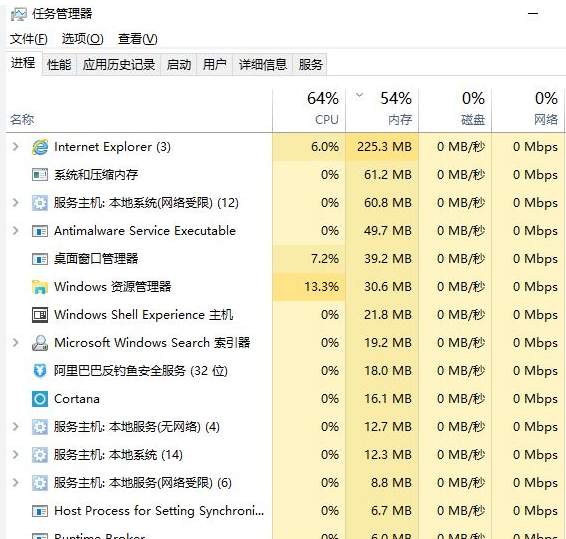Click the Windows Shell Experience 主机 icon

click(x=40, y=315)
